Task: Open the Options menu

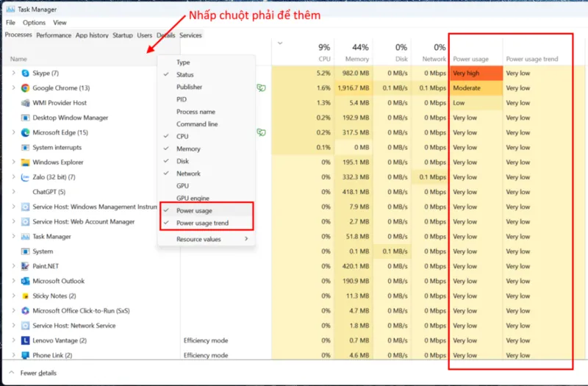Action: click(x=34, y=23)
